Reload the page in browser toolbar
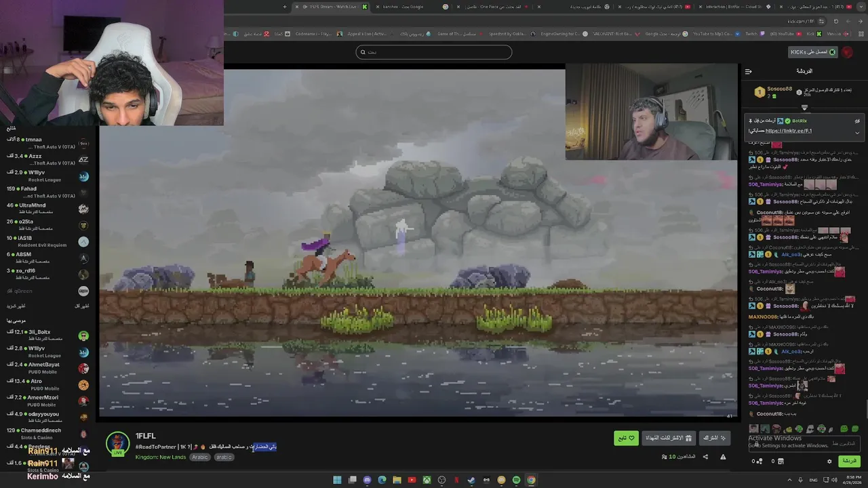 (x=836, y=21)
